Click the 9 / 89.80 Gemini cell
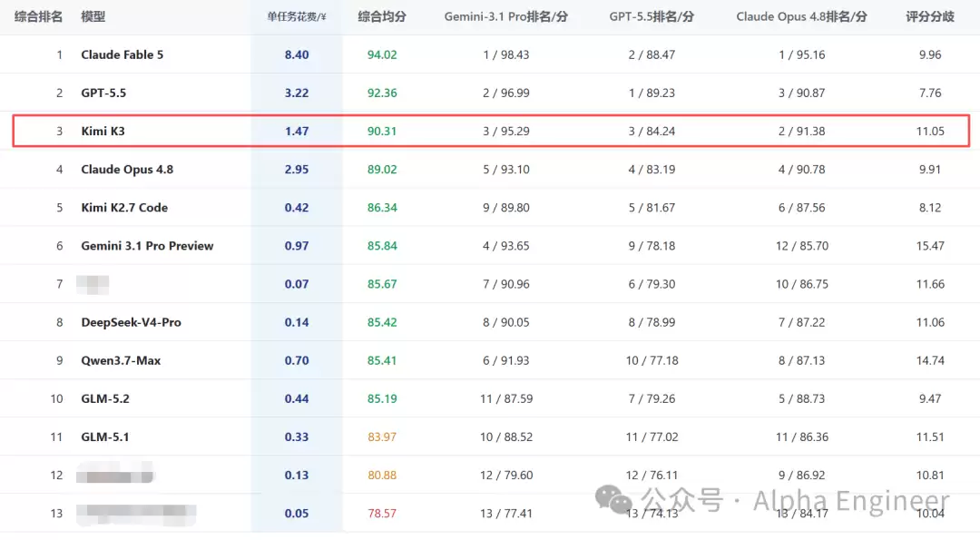The height and width of the screenshot is (540, 980). pyautogui.click(x=505, y=208)
